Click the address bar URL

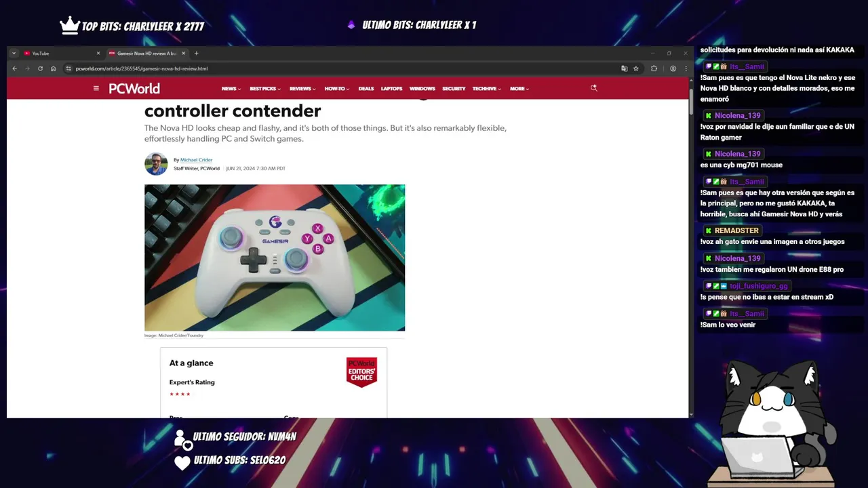coord(142,68)
